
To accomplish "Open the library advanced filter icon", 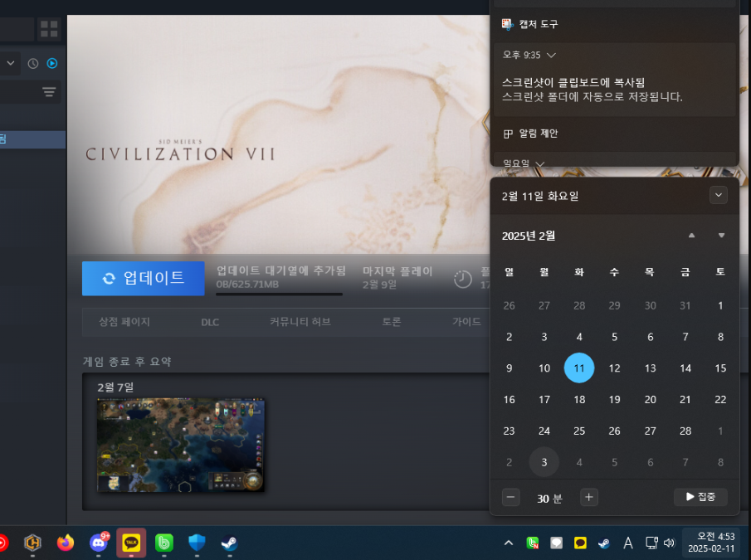I will pyautogui.click(x=49, y=92).
